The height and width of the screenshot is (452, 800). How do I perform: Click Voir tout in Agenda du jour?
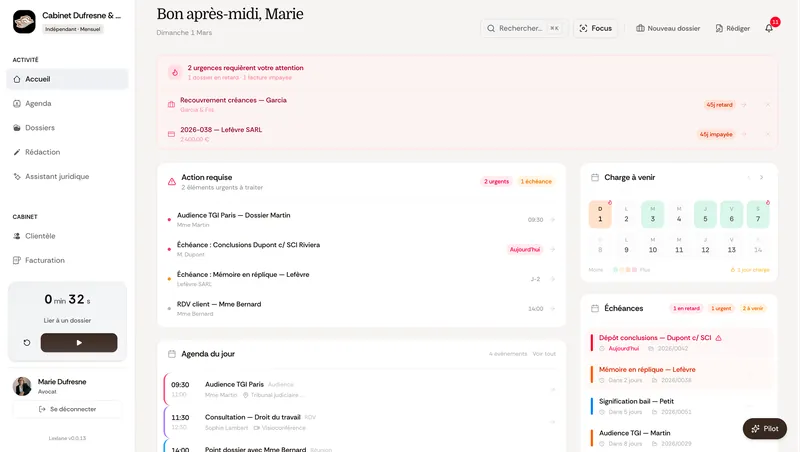coord(544,354)
